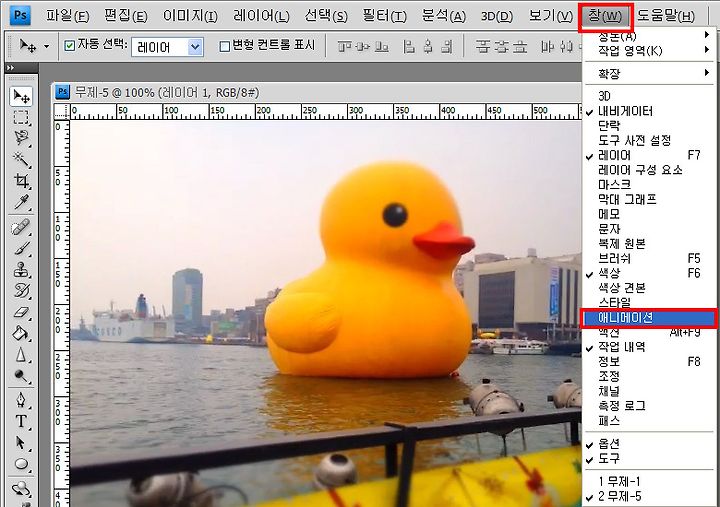Screen dimensions: 720x507
Task: Click the ruler origin corner box
Action: [x=62, y=112]
